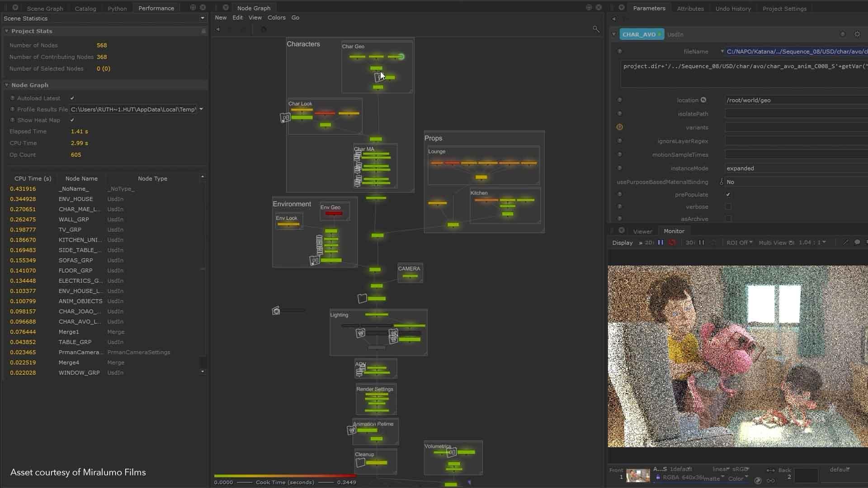Select the pixel probe eyedropper icon

point(845,243)
